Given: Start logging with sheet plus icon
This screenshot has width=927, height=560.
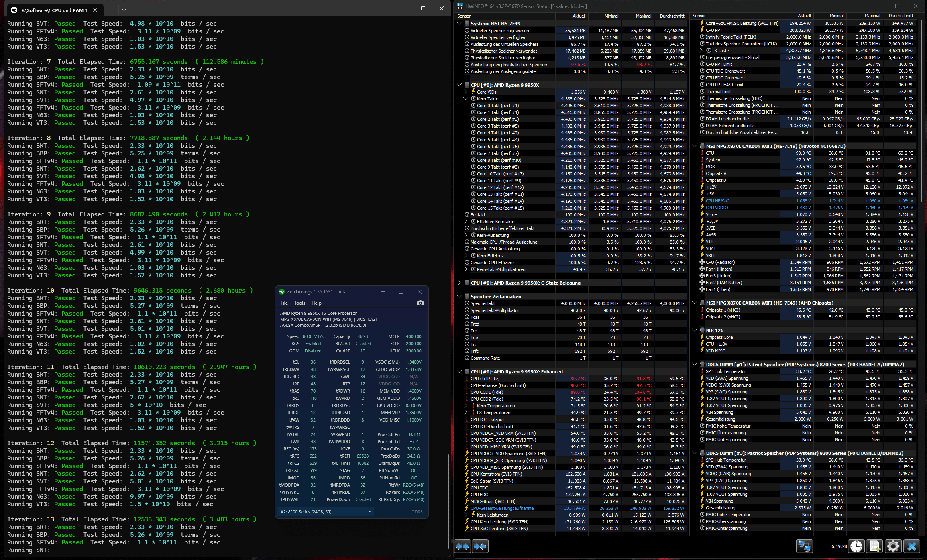Looking at the screenshot, I should click(x=875, y=546).
